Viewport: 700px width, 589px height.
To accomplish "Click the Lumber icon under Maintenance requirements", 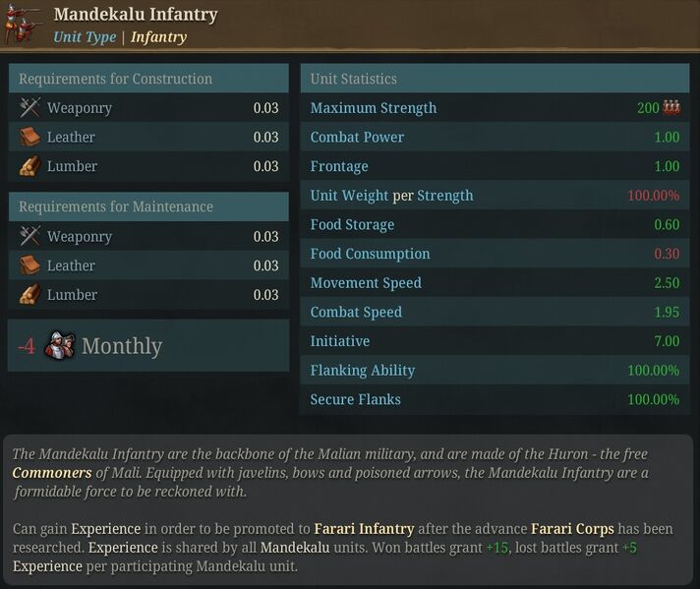I will [x=29, y=295].
